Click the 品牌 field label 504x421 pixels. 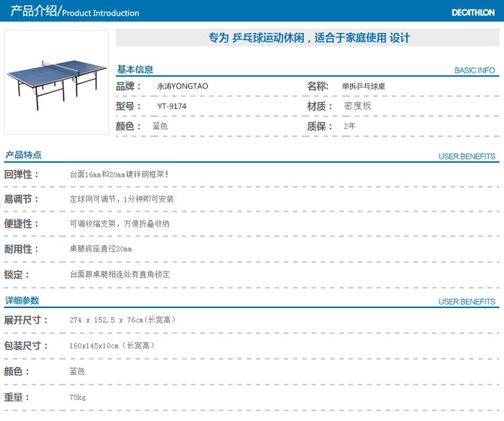coord(128,86)
